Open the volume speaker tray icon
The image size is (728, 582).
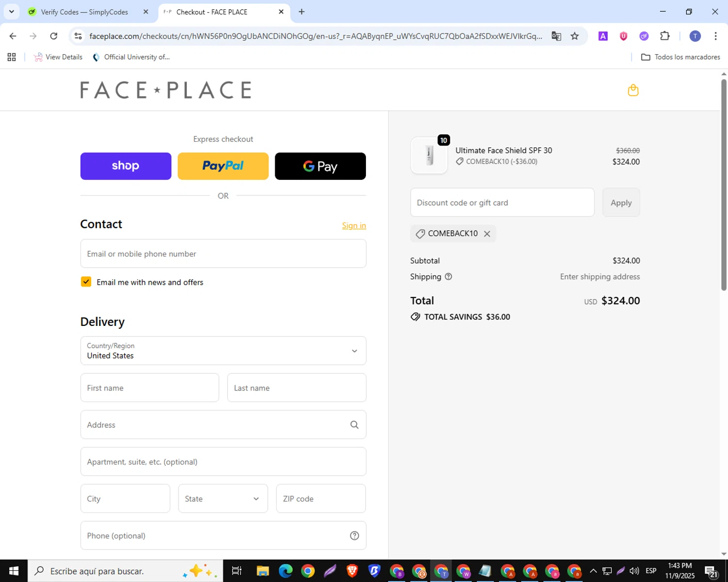coord(634,571)
